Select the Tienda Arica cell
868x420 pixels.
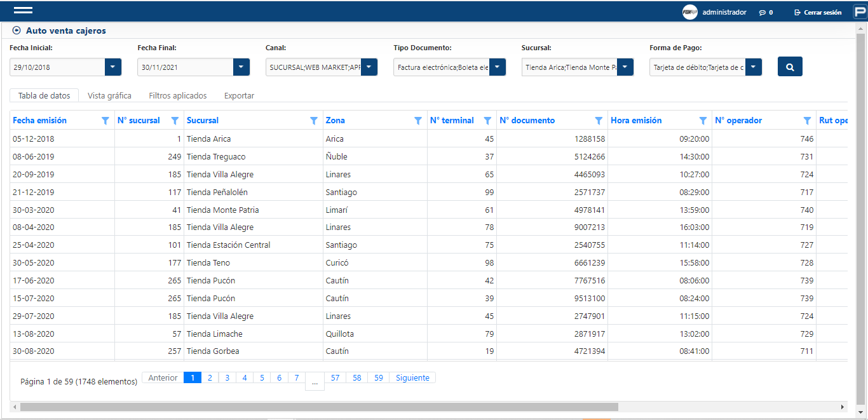coord(254,139)
